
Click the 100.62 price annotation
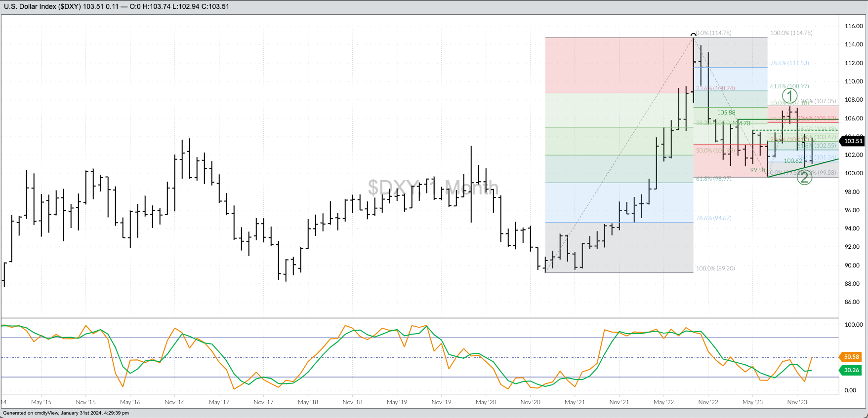[x=792, y=161]
